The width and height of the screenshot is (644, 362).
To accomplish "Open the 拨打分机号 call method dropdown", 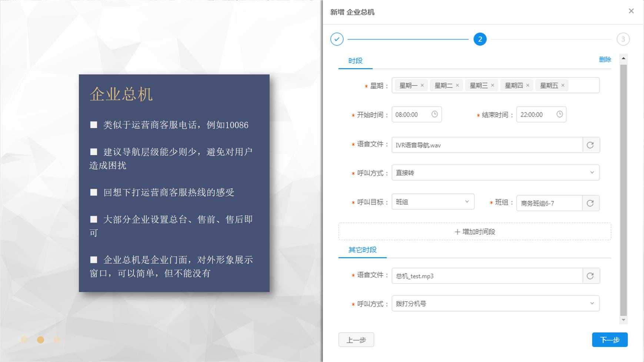I will pos(495,304).
